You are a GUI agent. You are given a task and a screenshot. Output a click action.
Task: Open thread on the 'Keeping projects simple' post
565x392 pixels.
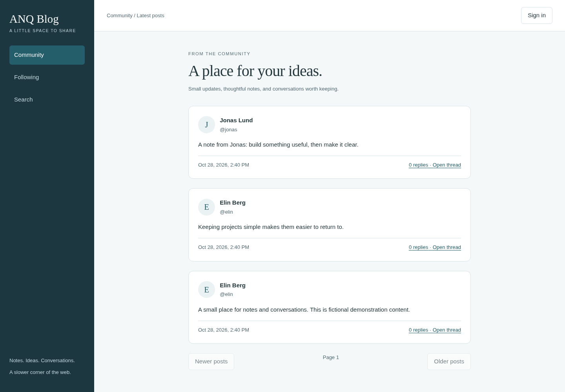tap(435, 247)
